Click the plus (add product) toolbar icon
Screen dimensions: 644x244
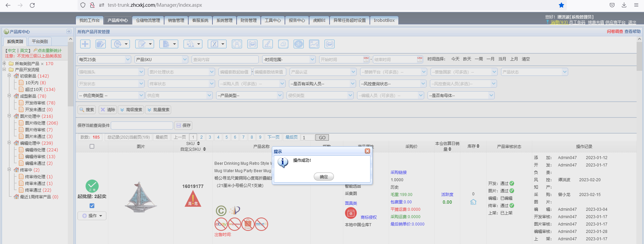85,44
